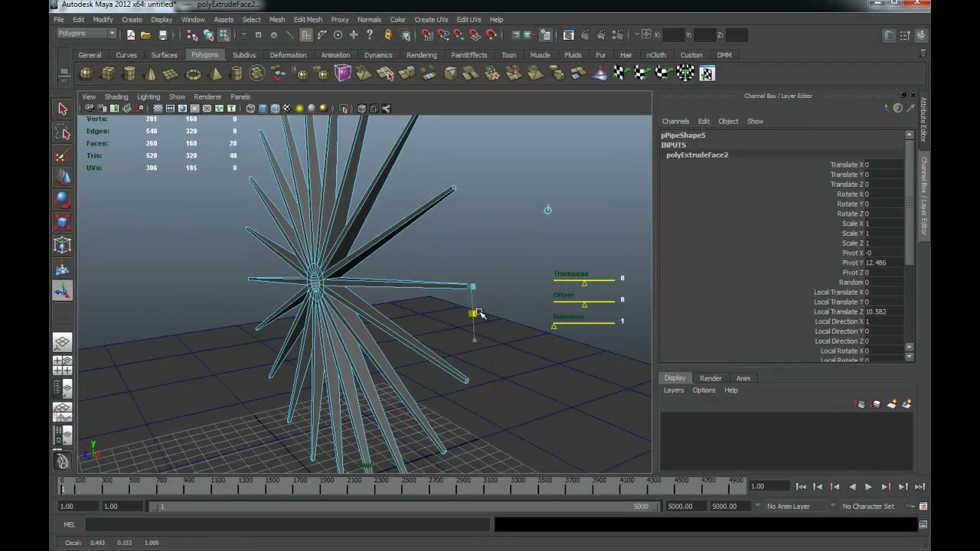Toggle the viewport grid display
Screen dimensions: 980x551
pos(158,109)
